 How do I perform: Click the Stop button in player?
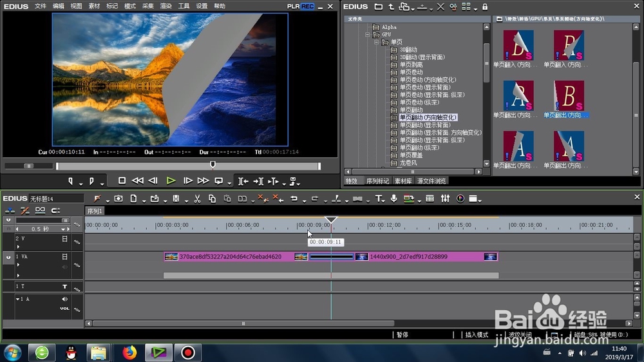[x=122, y=181]
